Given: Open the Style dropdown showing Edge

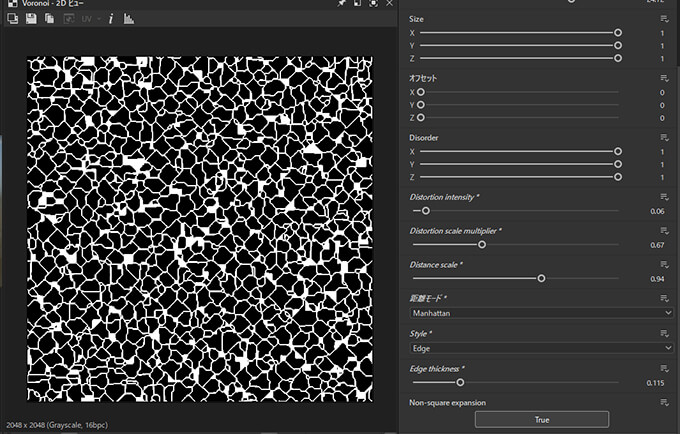Looking at the screenshot, I should click(x=541, y=347).
